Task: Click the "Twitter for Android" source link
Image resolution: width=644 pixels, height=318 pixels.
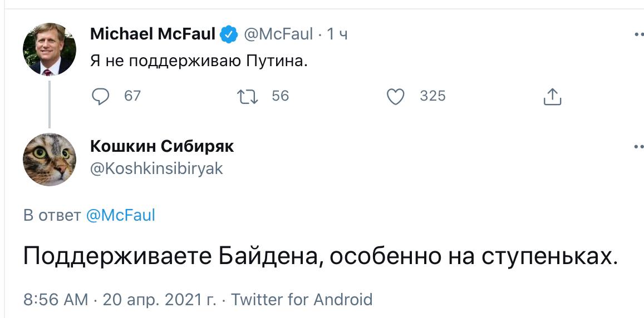Action: tap(302, 300)
